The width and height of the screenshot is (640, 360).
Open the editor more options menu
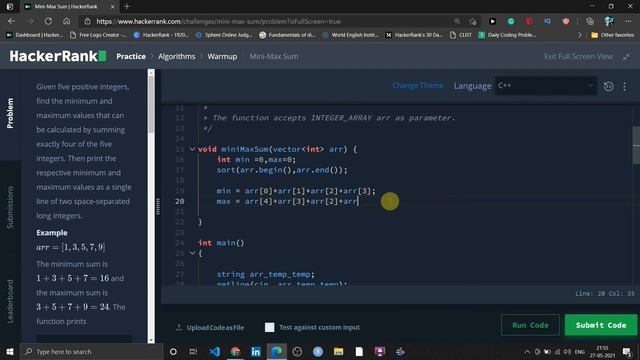pos(624,86)
